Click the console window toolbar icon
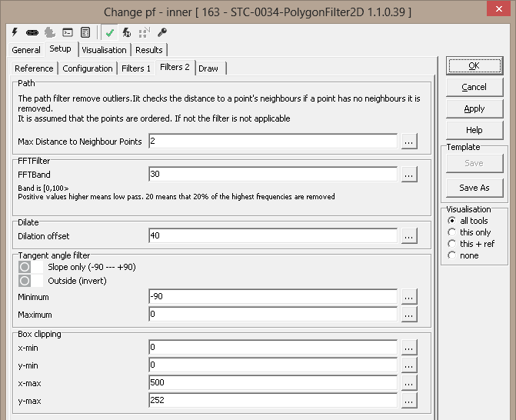This screenshot has width=516, height=420. click(68, 32)
